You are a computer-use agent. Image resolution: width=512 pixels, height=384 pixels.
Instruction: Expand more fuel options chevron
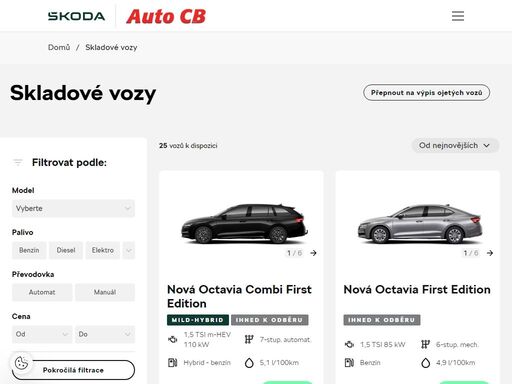[x=129, y=250]
